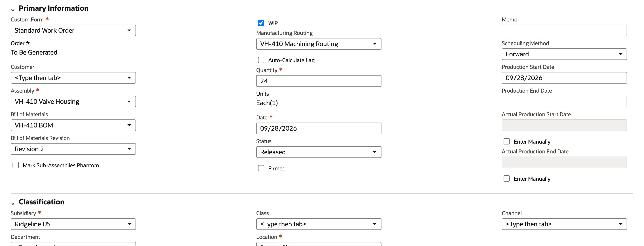Click the Primary Information heading
Image resolution: width=644 pixels, height=246 pixels.
pos(53,8)
